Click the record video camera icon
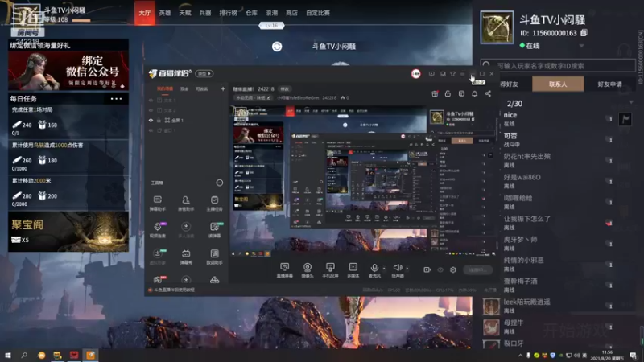644x362 pixels. click(x=427, y=269)
